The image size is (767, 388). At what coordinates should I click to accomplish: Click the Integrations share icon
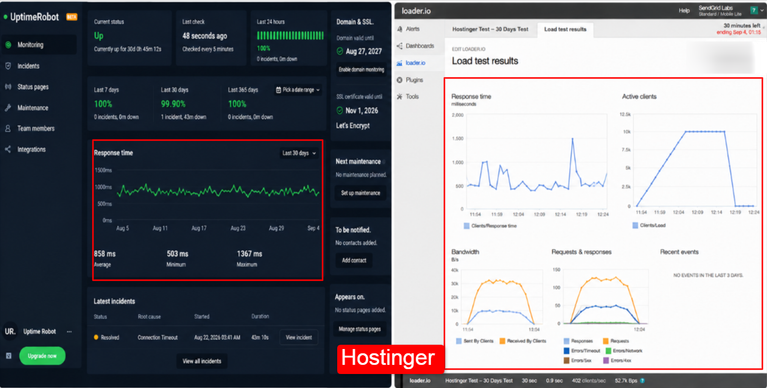pos(8,149)
